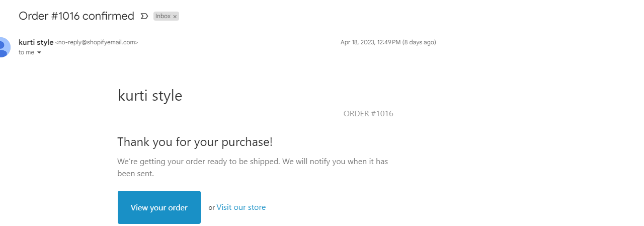This screenshot has width=644, height=226.
Task: Click the '(8 days ago)' relative date
Action: [x=419, y=42]
